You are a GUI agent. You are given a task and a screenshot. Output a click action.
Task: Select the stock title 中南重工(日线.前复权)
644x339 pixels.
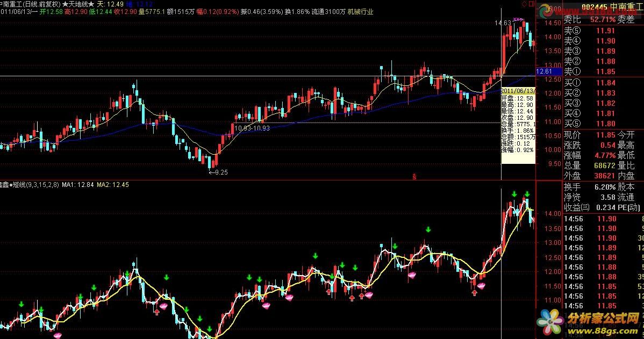pyautogui.click(x=30, y=4)
